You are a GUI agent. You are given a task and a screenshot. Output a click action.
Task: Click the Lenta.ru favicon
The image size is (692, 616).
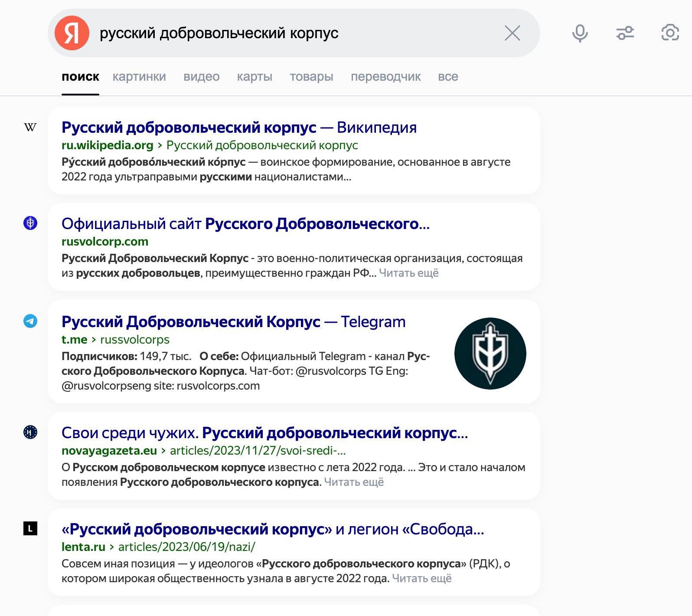coord(30,528)
